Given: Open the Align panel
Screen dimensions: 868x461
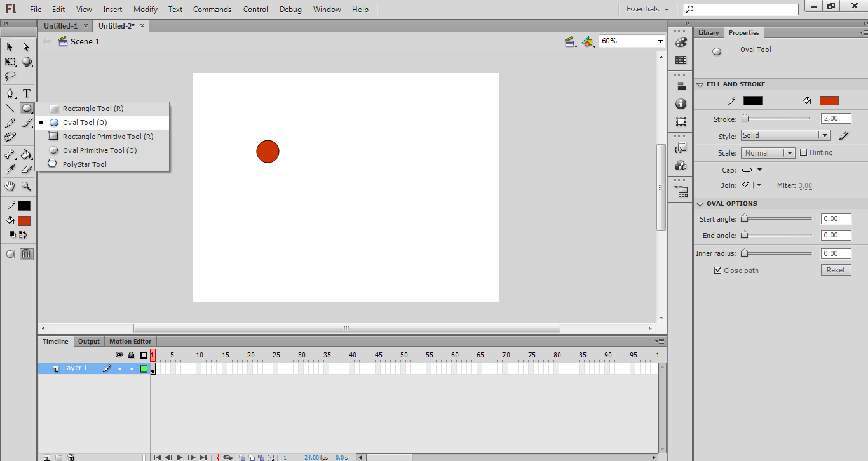Looking at the screenshot, I should (680, 84).
